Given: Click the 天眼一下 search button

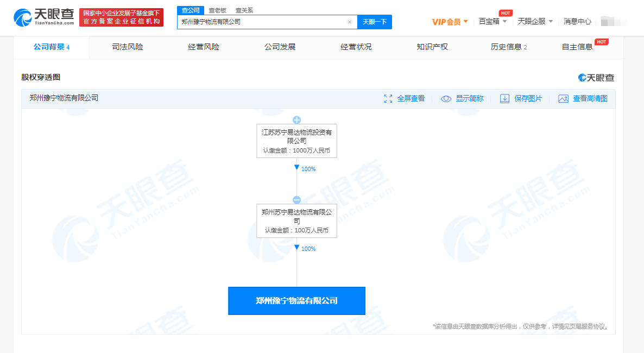Looking at the screenshot, I should [375, 22].
